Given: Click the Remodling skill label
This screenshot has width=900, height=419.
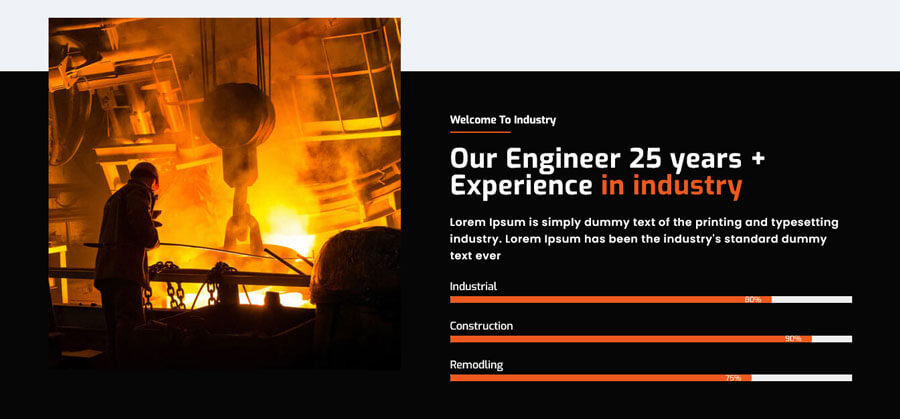Looking at the screenshot, I should 476,365.
